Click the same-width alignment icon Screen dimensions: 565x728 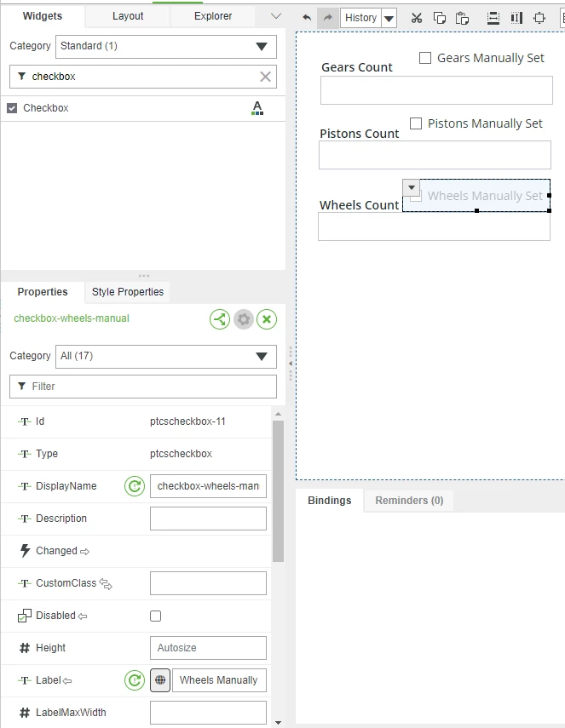click(493, 18)
